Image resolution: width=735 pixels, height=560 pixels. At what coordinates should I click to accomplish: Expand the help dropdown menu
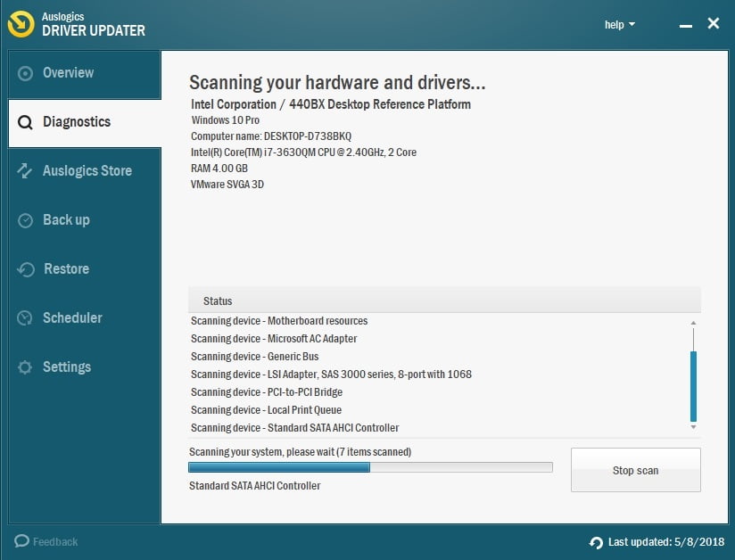coord(620,25)
